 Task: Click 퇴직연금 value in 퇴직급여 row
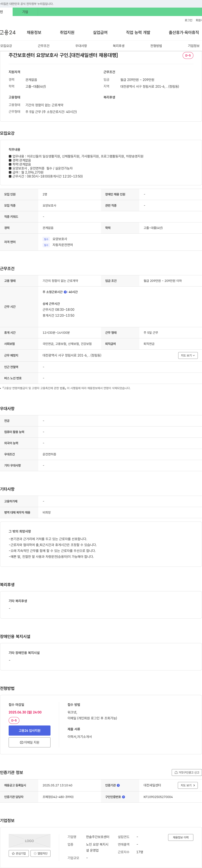[149, 344]
